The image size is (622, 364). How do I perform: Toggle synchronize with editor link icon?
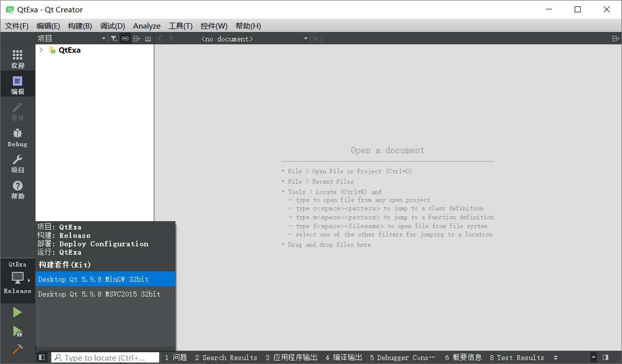pos(125,38)
